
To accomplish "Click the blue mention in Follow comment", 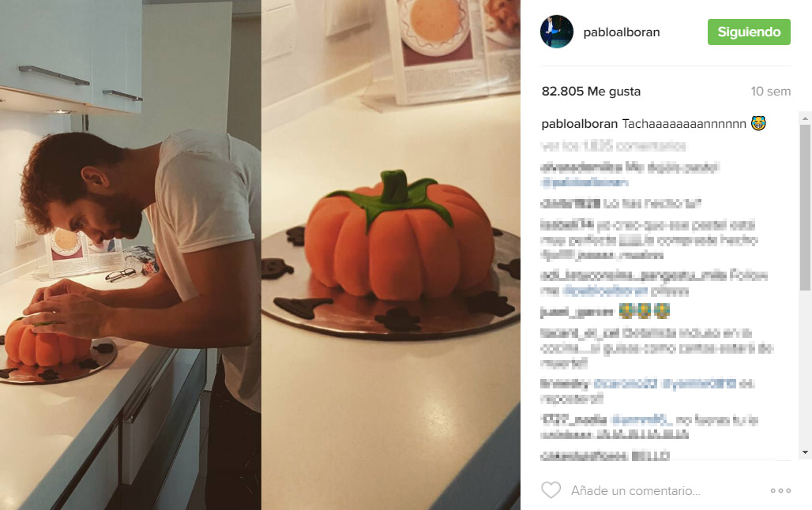I will tap(605, 291).
